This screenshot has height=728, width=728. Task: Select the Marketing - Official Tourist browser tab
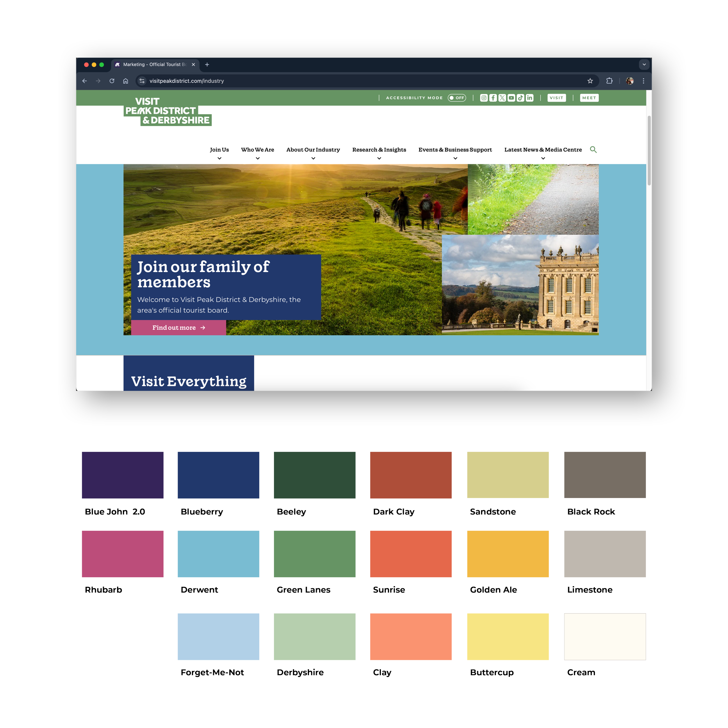pyautogui.click(x=155, y=65)
